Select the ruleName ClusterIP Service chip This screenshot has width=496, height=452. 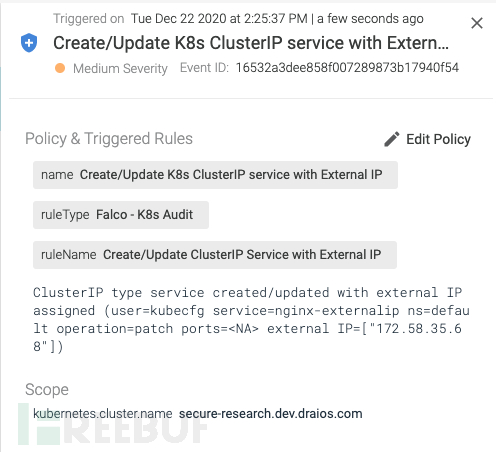pyautogui.click(x=215, y=255)
